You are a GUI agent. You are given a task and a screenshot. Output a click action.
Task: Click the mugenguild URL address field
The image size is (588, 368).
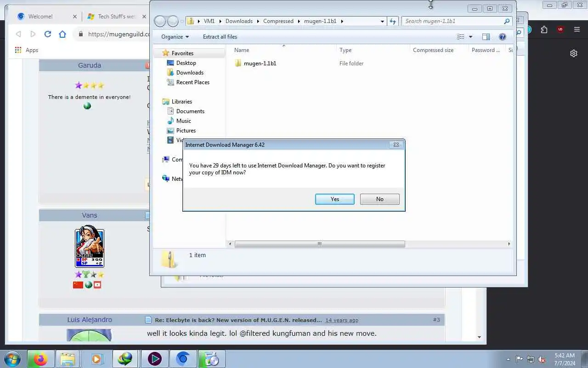pyautogui.click(x=119, y=34)
